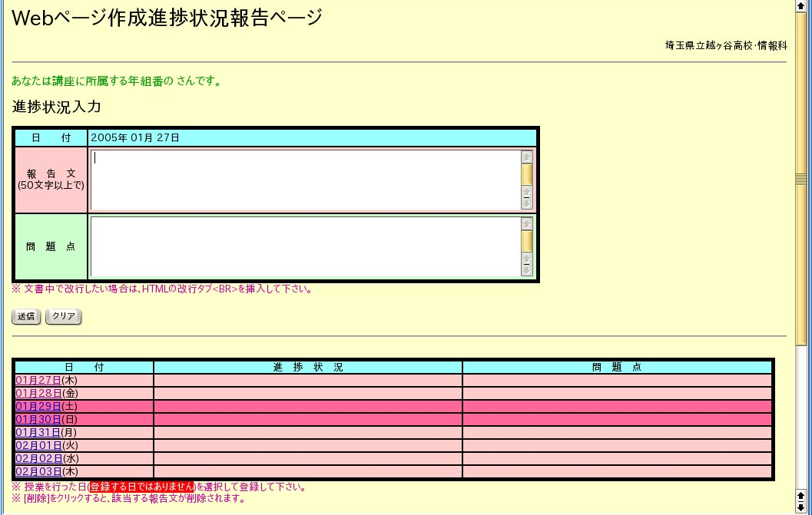Click the 問題点 textarea scrollbar thumb
Screen dimensions: 812x515
tap(527, 241)
